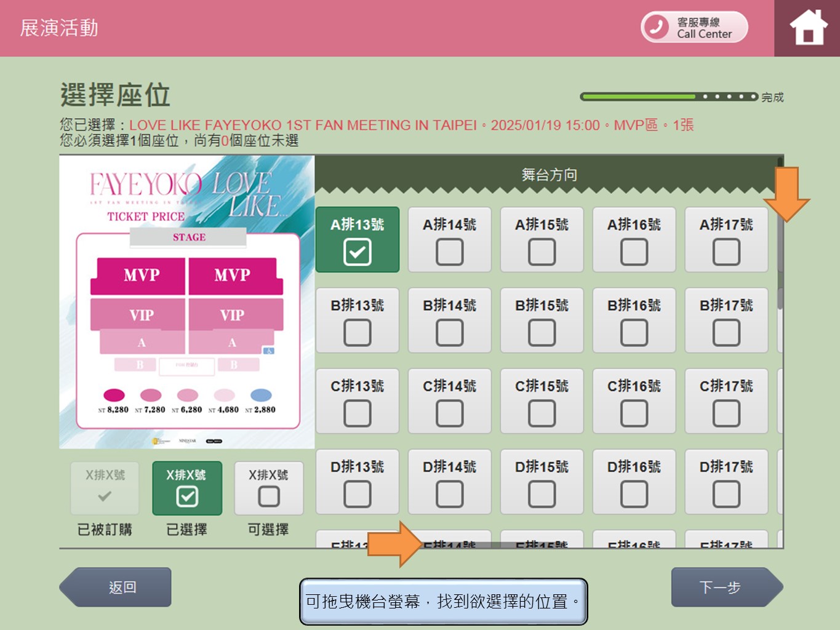Click the right VIP section on seat map
840x630 pixels.
coord(232,315)
